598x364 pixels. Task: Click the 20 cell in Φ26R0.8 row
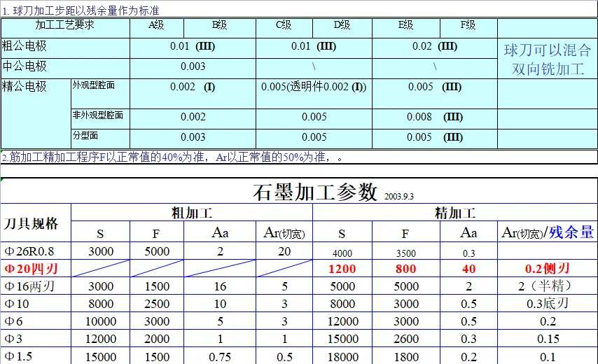click(x=284, y=251)
